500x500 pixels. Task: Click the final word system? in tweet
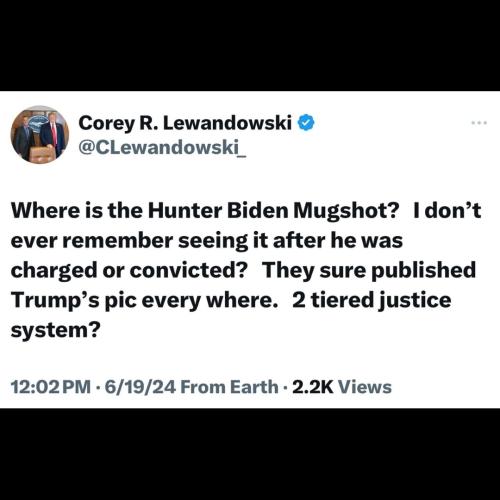pos(56,330)
